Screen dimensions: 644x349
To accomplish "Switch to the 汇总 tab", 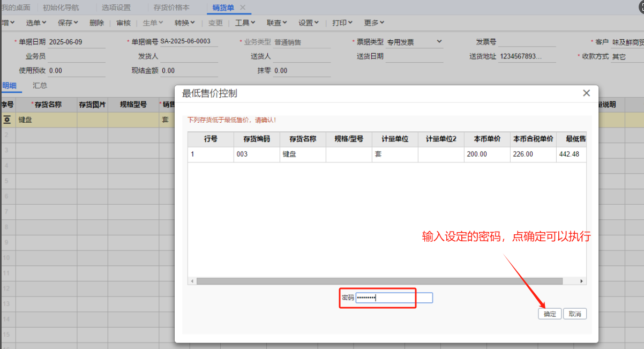I will (x=40, y=86).
